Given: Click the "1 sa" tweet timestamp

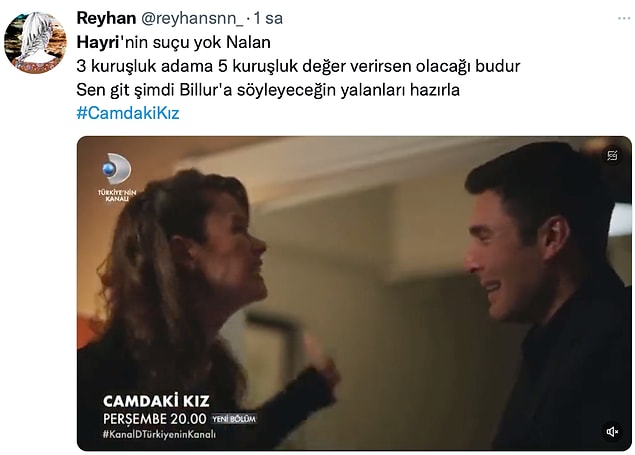Looking at the screenshot, I should tap(268, 18).
